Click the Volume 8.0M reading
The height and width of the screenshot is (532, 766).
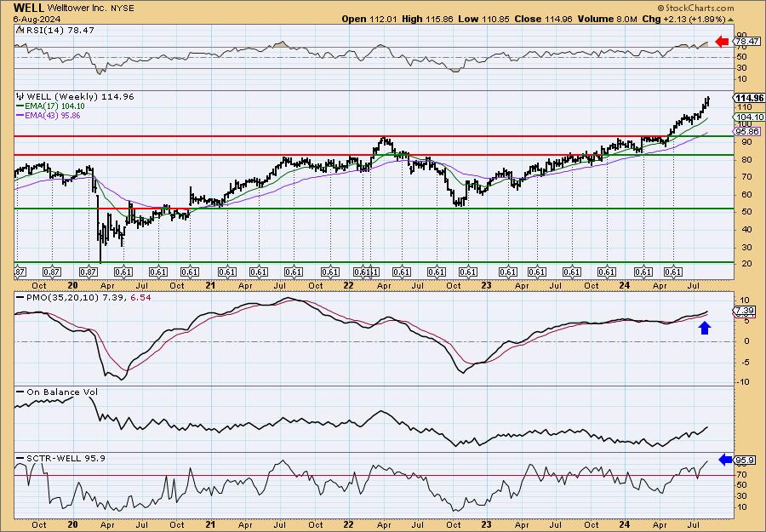607,19
